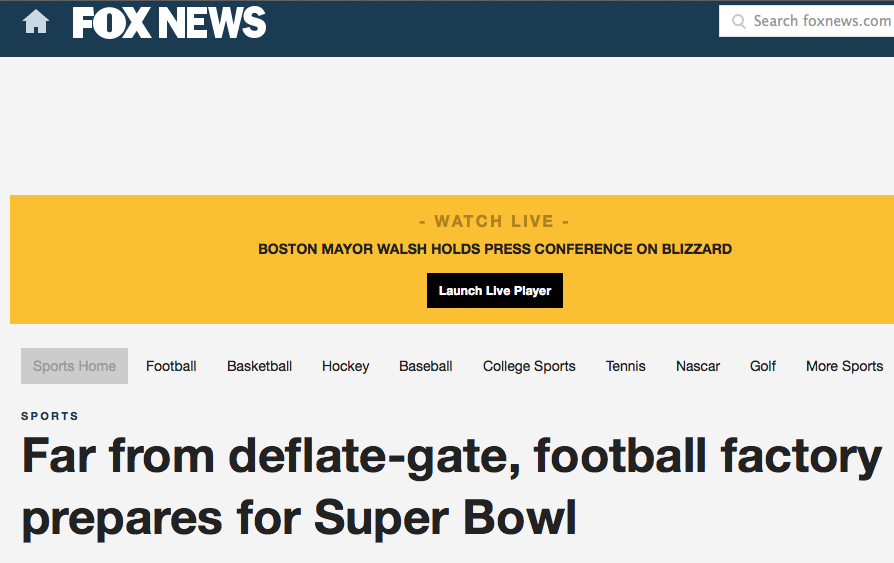Switch to the Hockey section

point(346,366)
